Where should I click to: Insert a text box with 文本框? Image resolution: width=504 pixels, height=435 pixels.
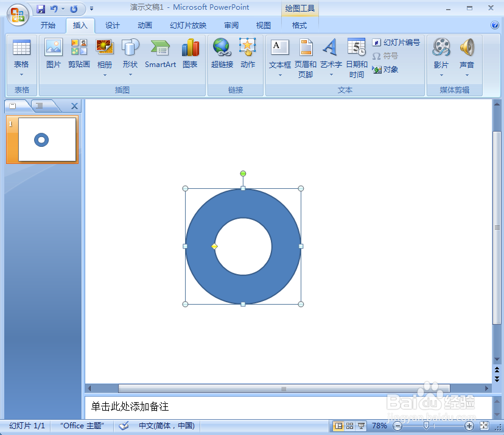coord(279,54)
